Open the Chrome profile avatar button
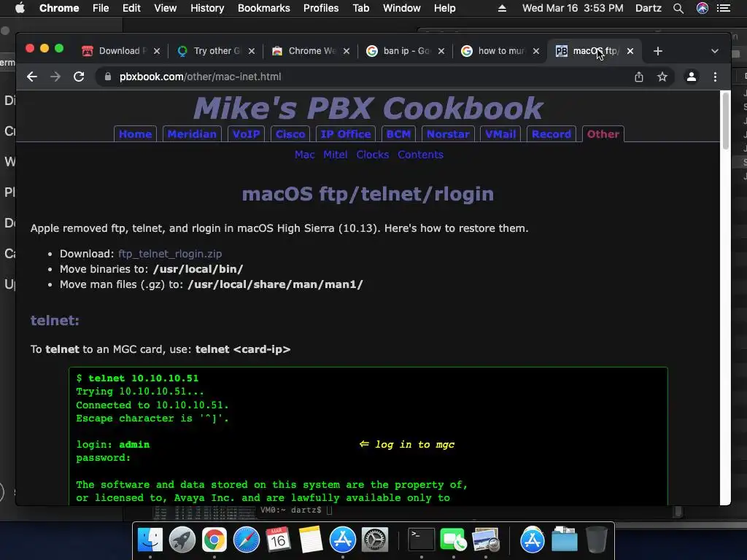 (x=692, y=77)
